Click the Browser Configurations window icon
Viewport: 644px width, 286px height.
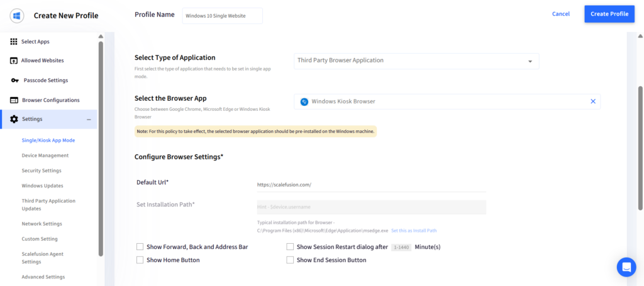[14, 100]
